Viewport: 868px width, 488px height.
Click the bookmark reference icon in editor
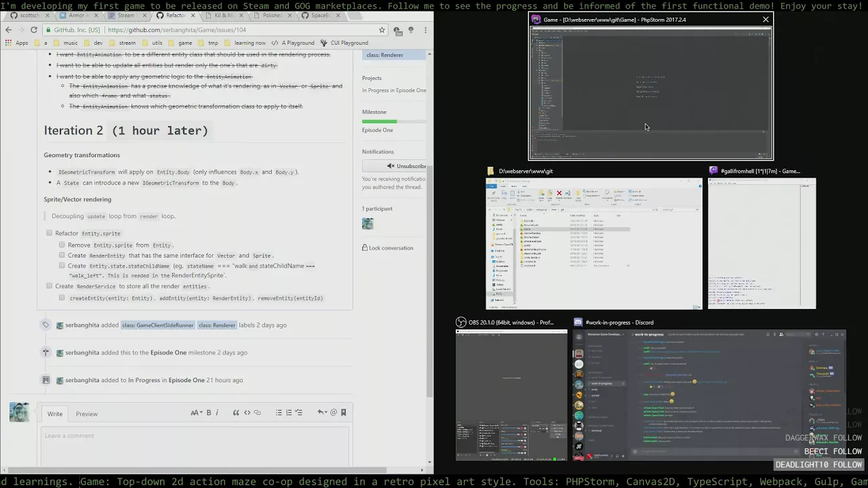(x=344, y=412)
